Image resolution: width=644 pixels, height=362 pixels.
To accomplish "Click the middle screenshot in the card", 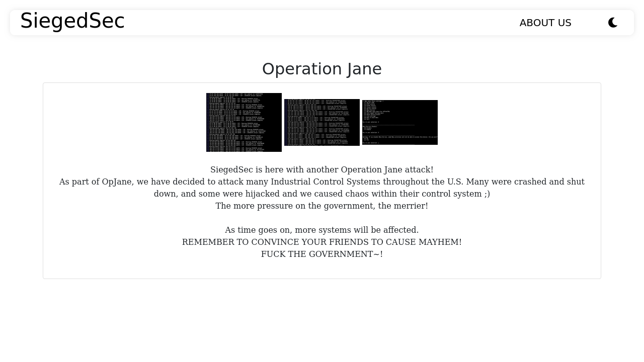I will (322, 122).
